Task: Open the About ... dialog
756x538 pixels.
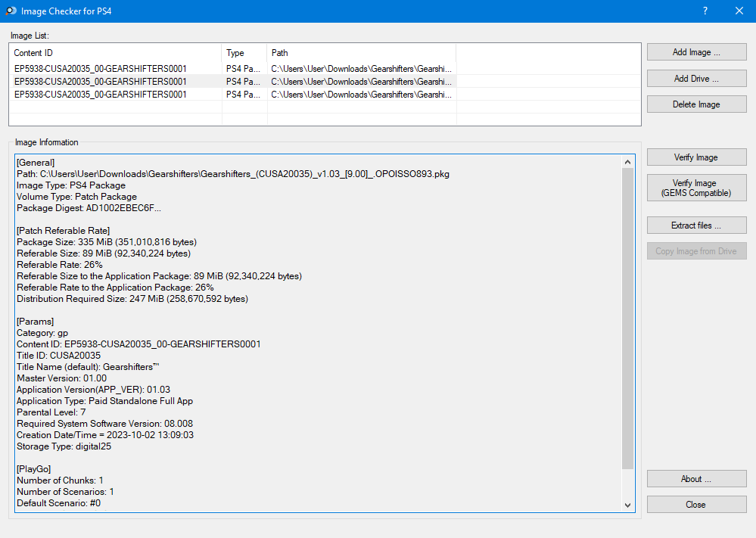Action: pos(697,479)
